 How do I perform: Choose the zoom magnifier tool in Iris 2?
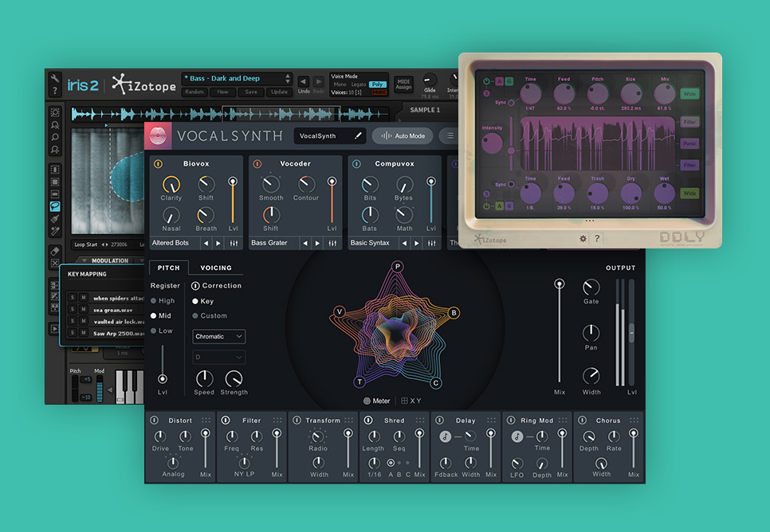(x=55, y=138)
